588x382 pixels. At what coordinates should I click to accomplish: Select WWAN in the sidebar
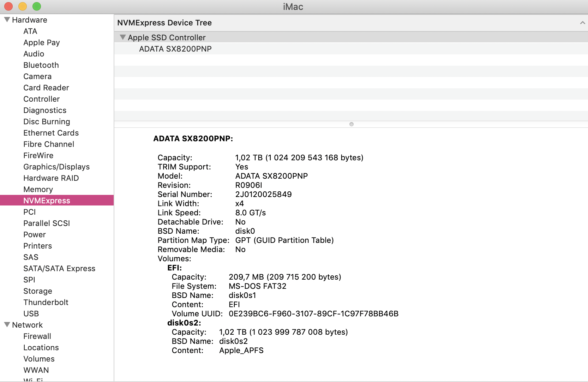point(36,370)
